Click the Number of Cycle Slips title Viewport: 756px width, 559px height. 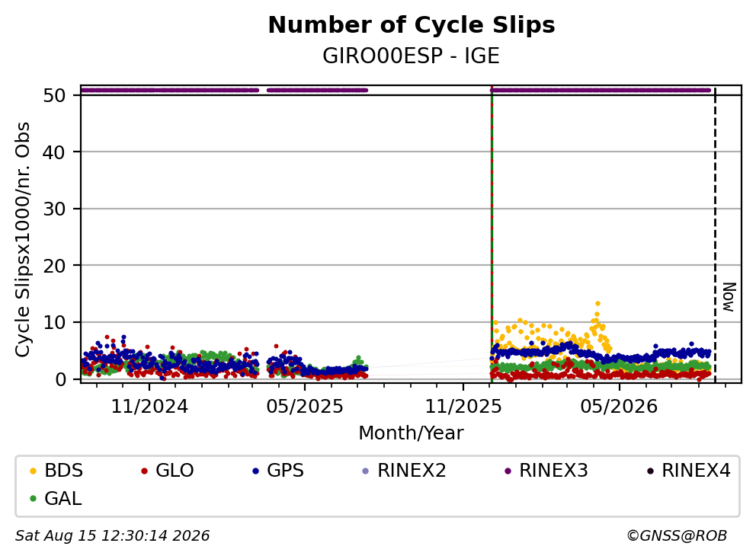tap(412, 25)
